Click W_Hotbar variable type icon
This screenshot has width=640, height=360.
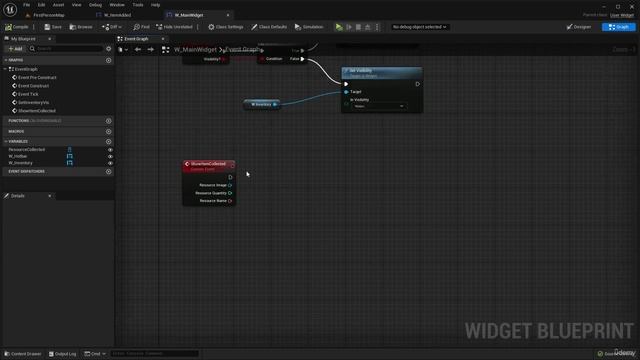click(x=70, y=156)
